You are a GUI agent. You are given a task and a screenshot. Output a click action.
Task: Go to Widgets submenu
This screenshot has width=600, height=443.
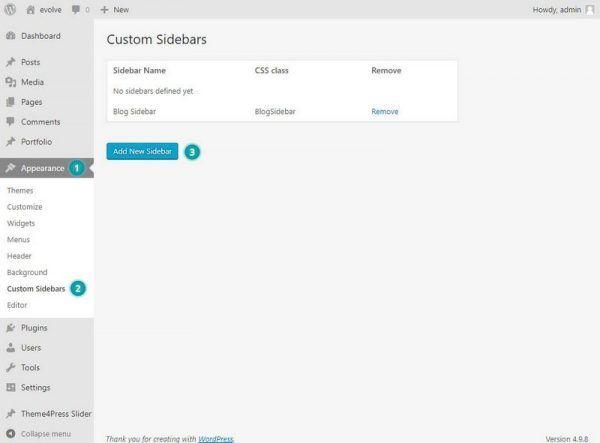coord(21,223)
